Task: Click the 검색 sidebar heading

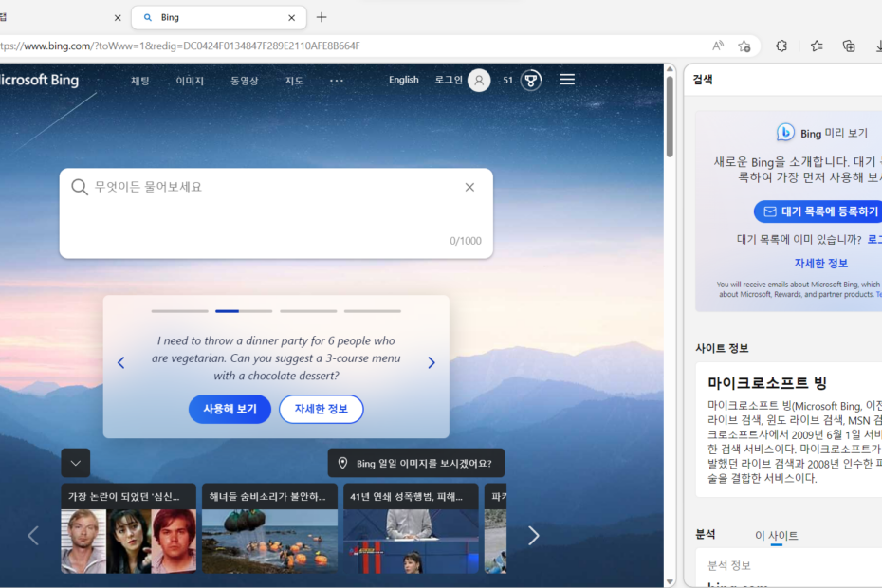Action: pos(703,80)
